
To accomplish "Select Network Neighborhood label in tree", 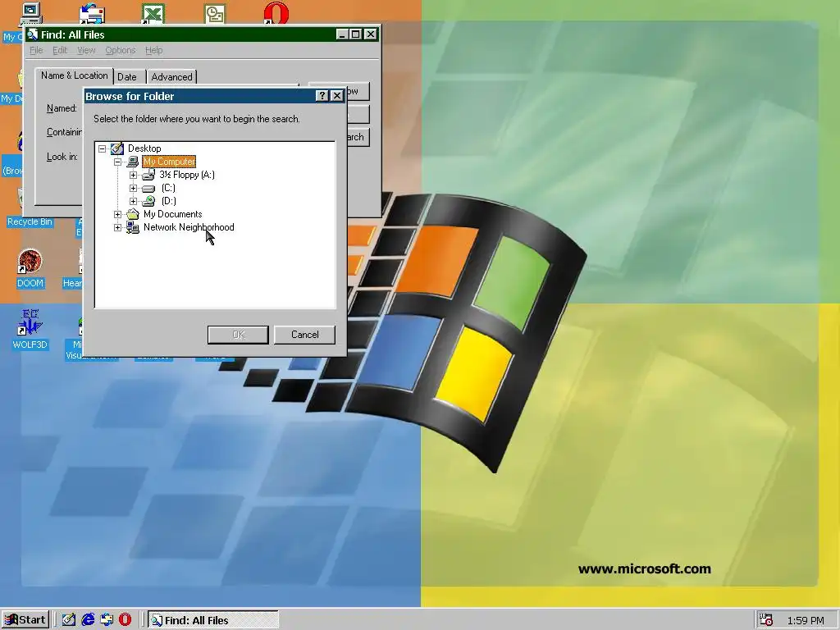I will (189, 227).
